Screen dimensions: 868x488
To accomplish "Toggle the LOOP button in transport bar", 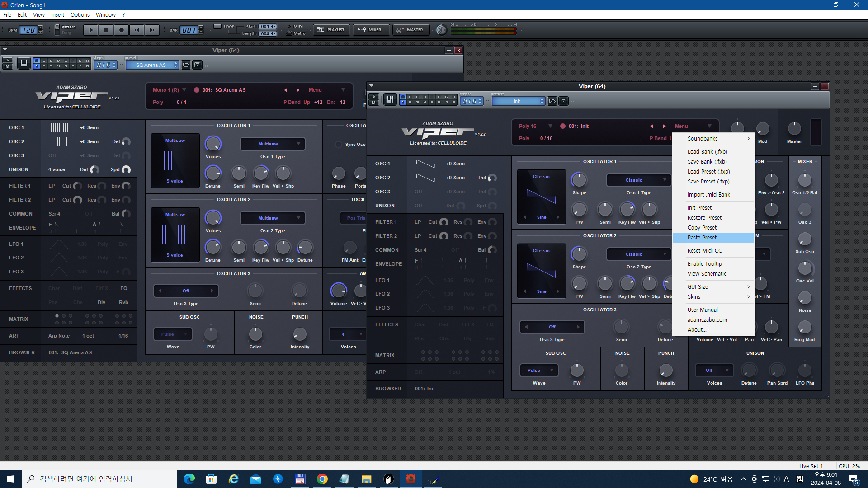I will tap(217, 27).
